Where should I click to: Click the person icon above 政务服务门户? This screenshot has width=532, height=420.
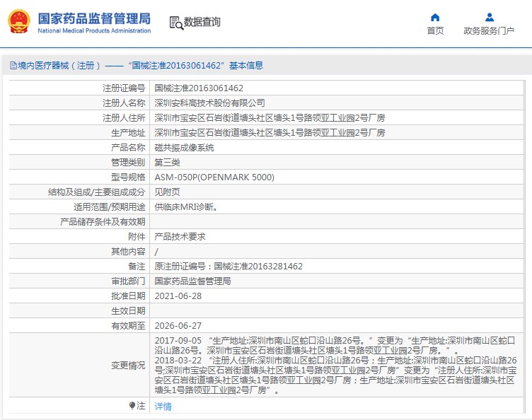pyautogui.click(x=489, y=17)
